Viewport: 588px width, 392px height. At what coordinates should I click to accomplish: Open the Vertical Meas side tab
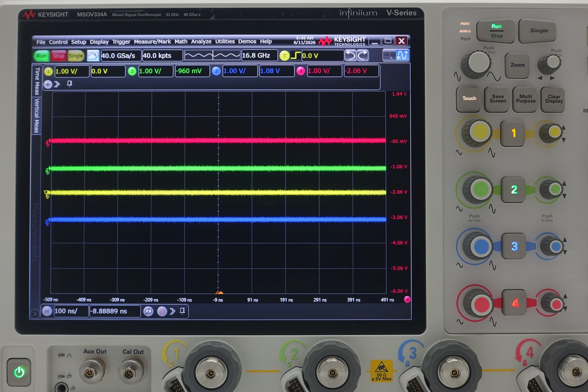click(37, 115)
